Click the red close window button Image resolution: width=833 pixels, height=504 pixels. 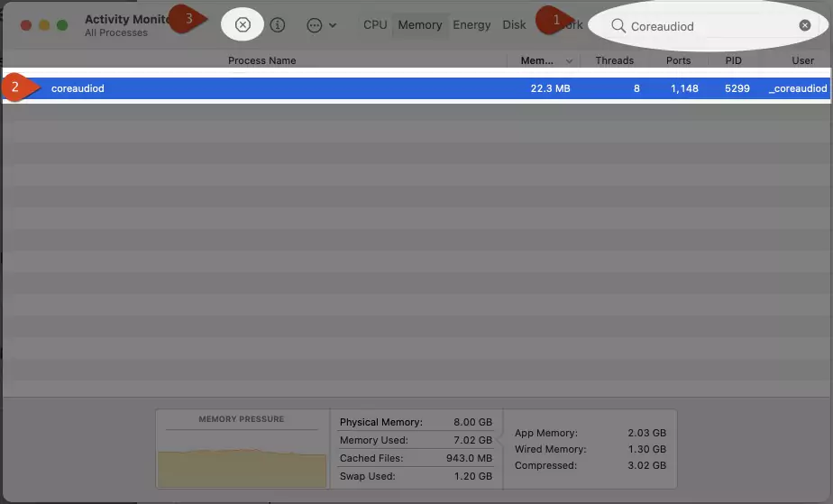pos(26,25)
